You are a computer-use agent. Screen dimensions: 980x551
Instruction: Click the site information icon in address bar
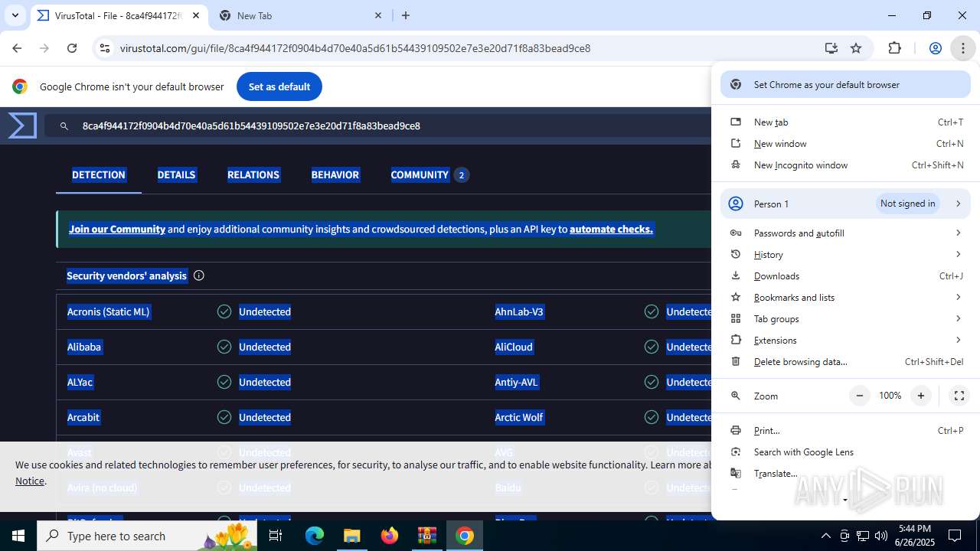coord(105,48)
